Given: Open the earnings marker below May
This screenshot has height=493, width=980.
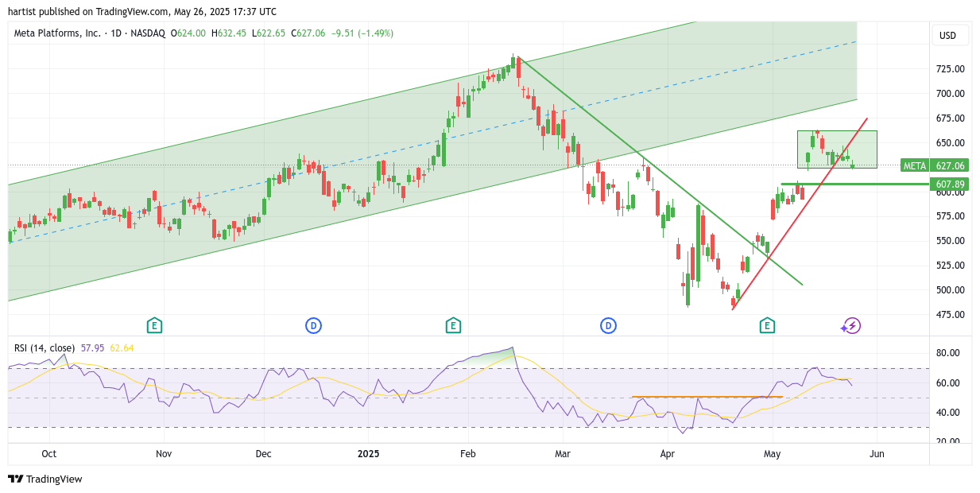Looking at the screenshot, I should [767, 325].
